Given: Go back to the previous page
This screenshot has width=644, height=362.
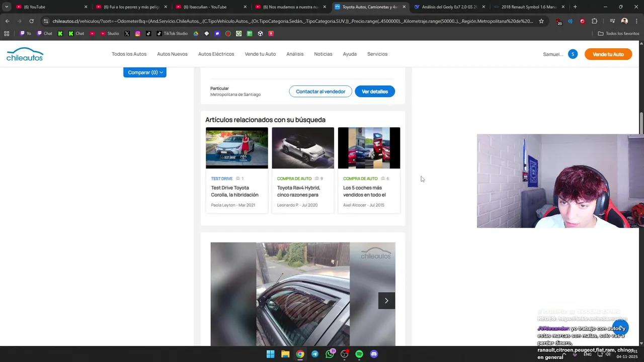Looking at the screenshot, I should (x=7, y=21).
